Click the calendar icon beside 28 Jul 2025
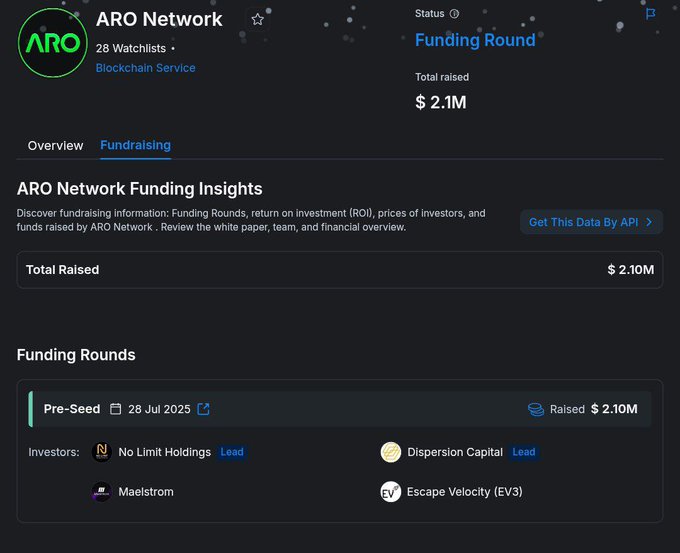Viewport: 680px width, 553px height. 115,409
